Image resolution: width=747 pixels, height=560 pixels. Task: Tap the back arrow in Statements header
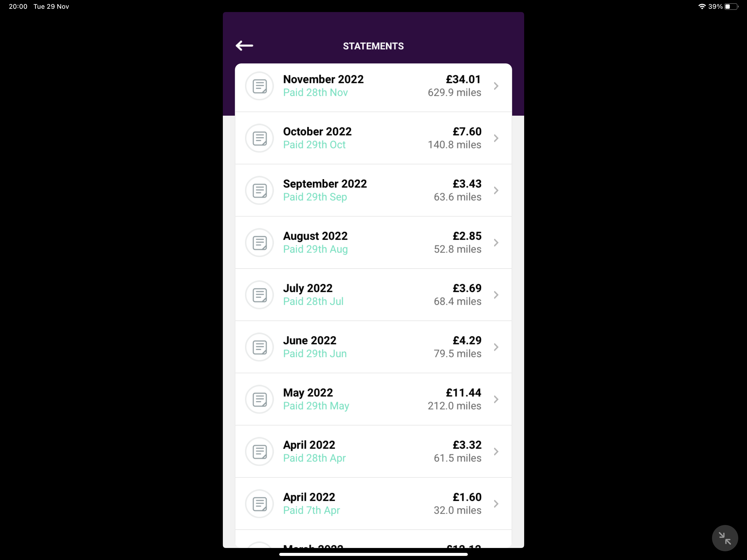(244, 46)
